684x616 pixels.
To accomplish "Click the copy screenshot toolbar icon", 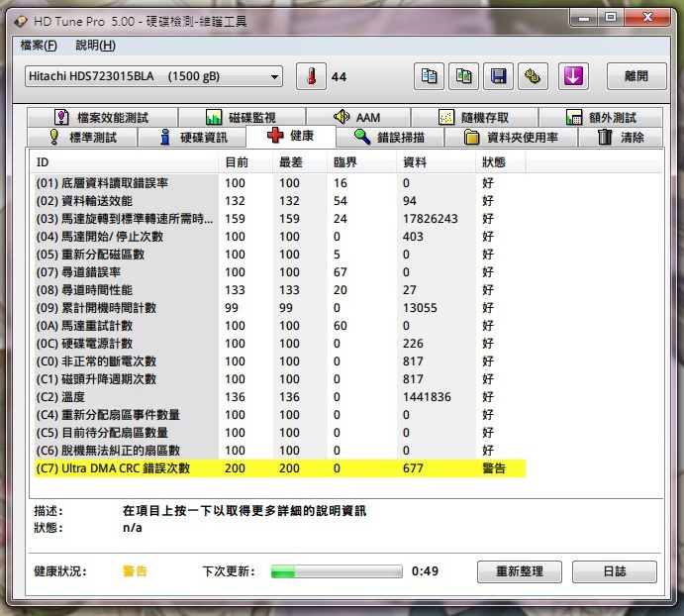I will pyautogui.click(x=463, y=76).
